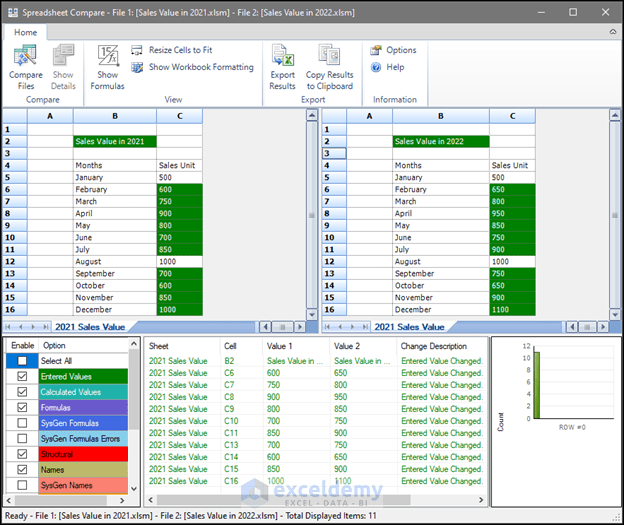Uncheck the Calculated Values option
The image size is (624, 525).
coord(22,392)
